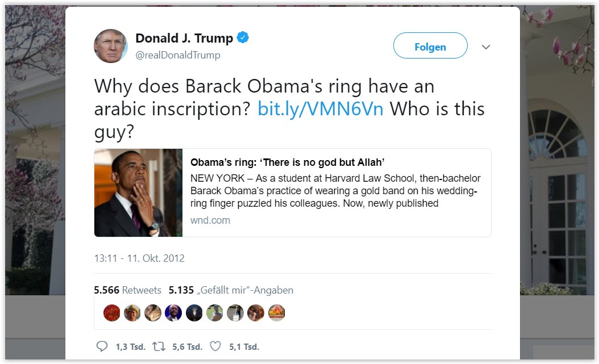Expand the tweet options chevron menu
This screenshot has height=364, width=599.
(x=485, y=47)
